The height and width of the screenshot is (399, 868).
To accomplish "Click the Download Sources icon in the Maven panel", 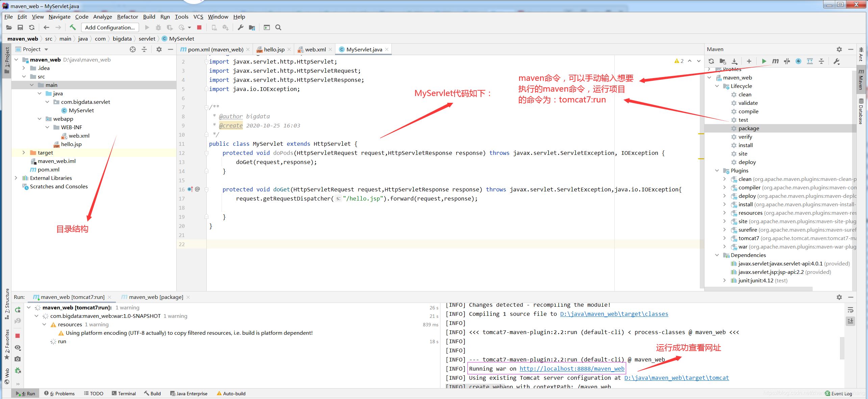I will [x=734, y=61].
